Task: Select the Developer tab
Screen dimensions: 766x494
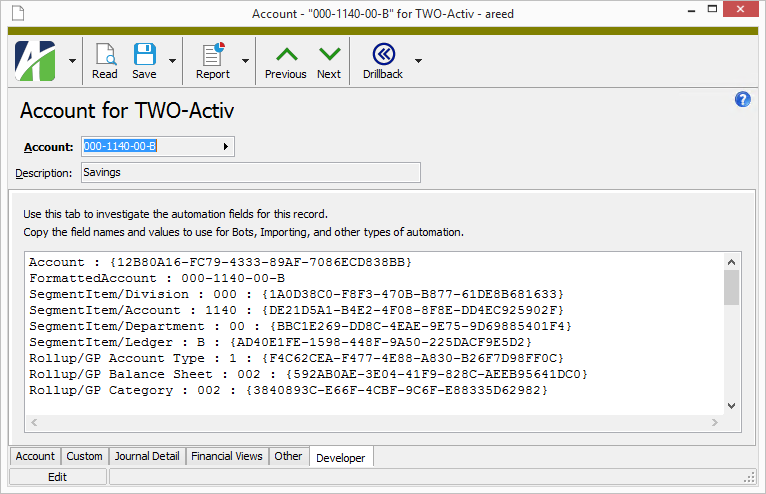Action: [x=340, y=457]
